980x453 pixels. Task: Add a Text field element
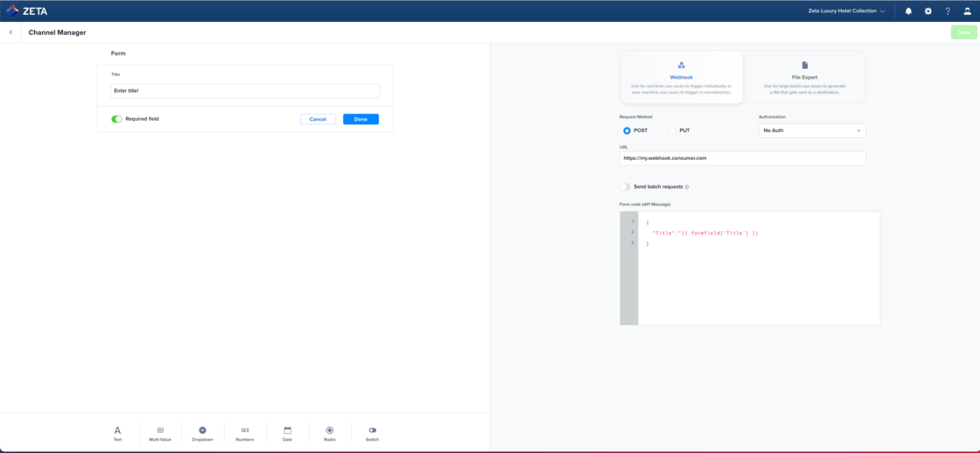tap(117, 433)
